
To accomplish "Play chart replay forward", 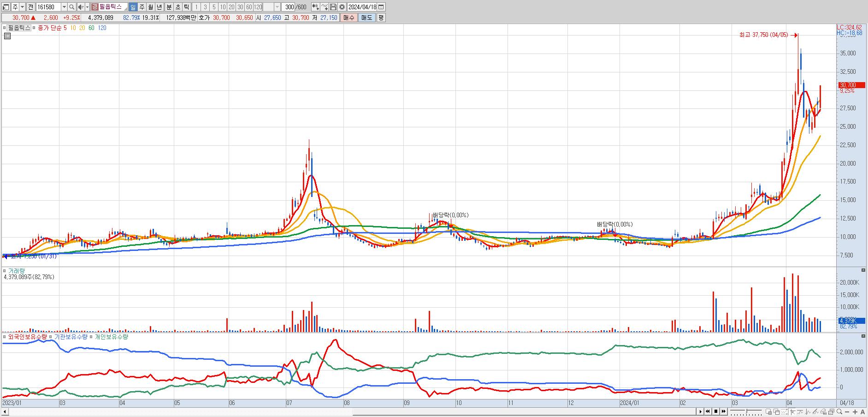I will click(700, 411).
